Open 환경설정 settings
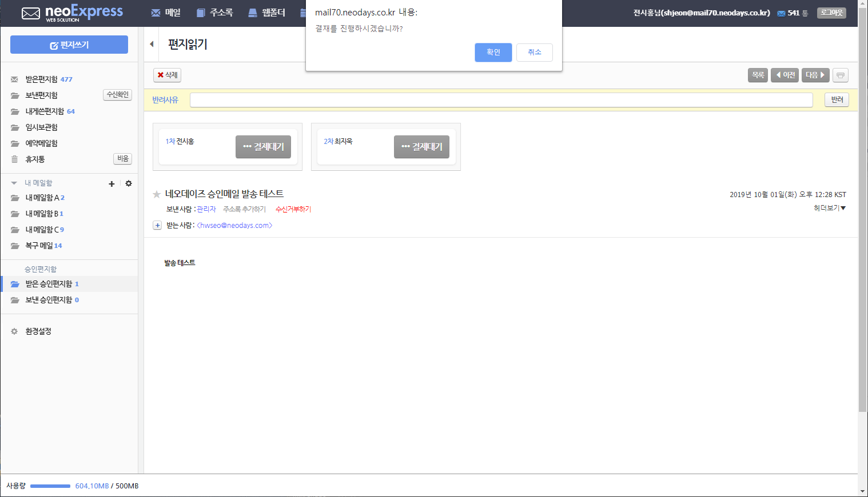The width and height of the screenshot is (868, 497). 38,331
